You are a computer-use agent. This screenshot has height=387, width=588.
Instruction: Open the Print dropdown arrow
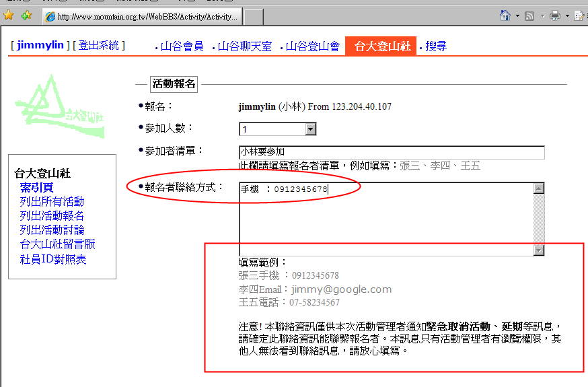pyautogui.click(x=567, y=15)
